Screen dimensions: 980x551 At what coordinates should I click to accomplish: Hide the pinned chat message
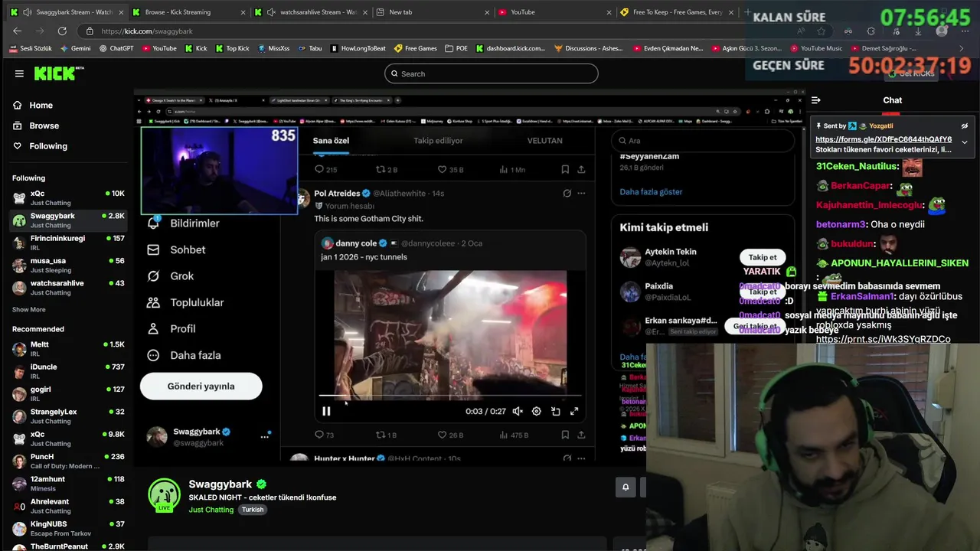point(965,126)
